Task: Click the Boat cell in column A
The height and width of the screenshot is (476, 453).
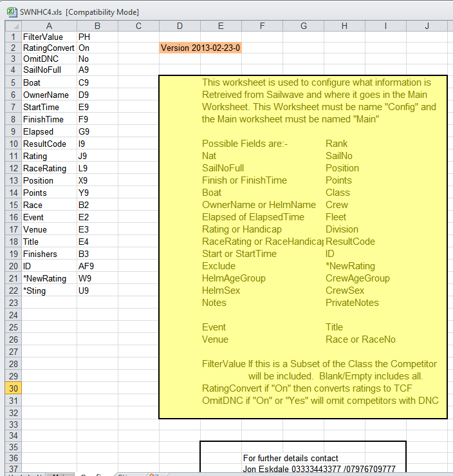Action: (49, 82)
